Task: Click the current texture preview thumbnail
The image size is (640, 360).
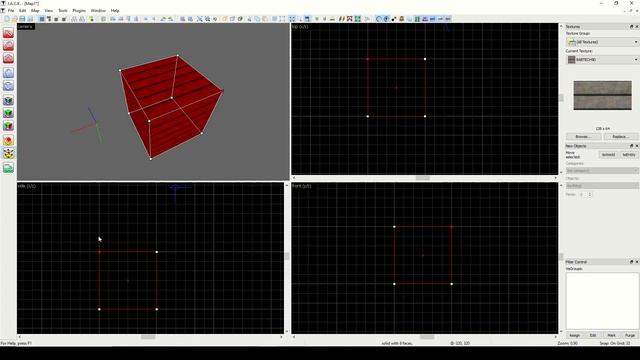Action: [x=602, y=95]
